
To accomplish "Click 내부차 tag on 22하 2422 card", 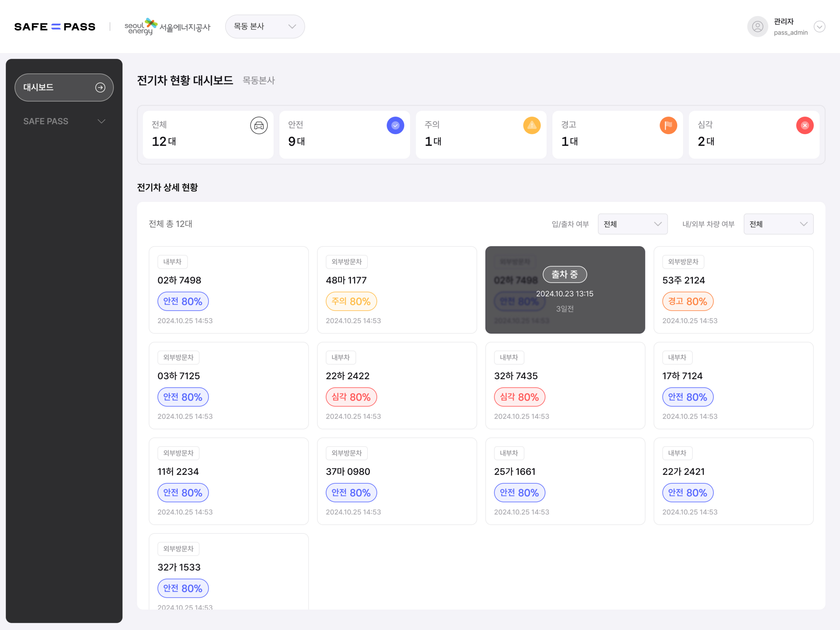I will [x=341, y=357].
